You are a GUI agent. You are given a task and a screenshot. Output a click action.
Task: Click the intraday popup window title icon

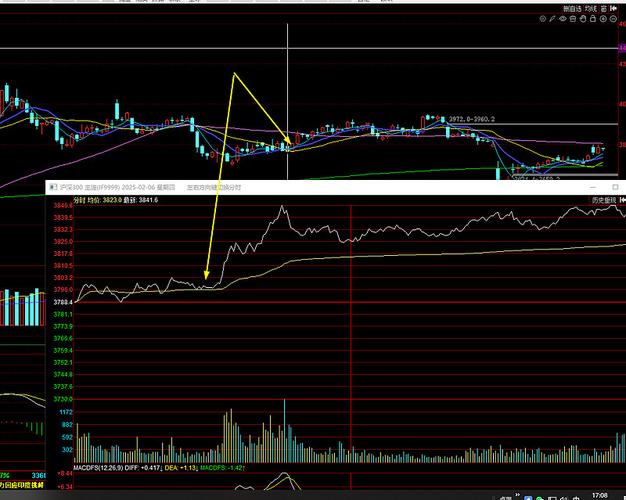click(53, 187)
